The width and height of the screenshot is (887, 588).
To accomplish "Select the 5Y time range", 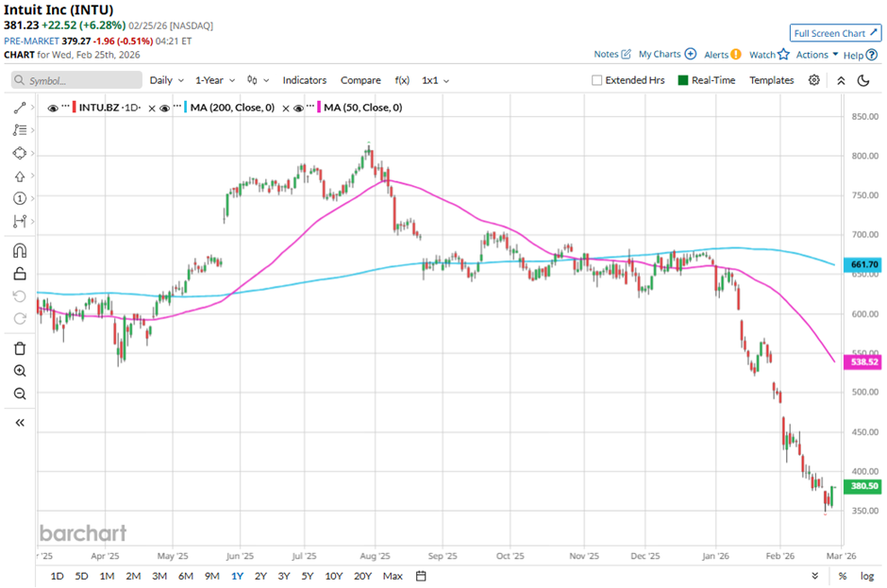I will 308,576.
